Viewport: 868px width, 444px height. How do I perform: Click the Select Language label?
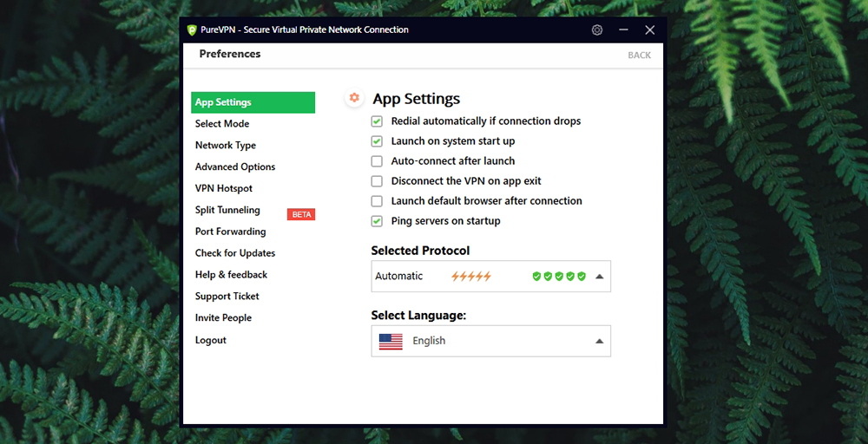[418, 315]
